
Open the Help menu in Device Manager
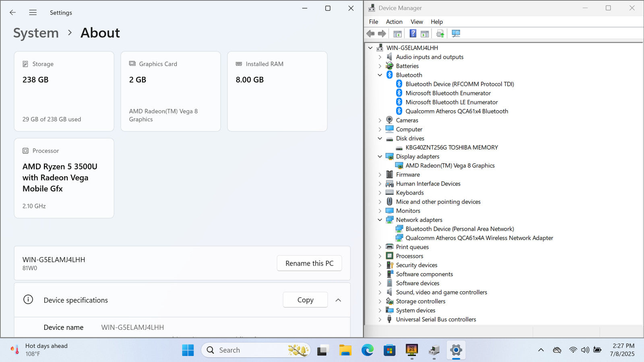pos(437,22)
